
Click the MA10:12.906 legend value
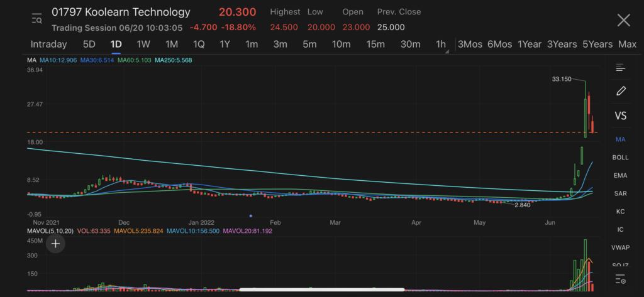[58, 60]
